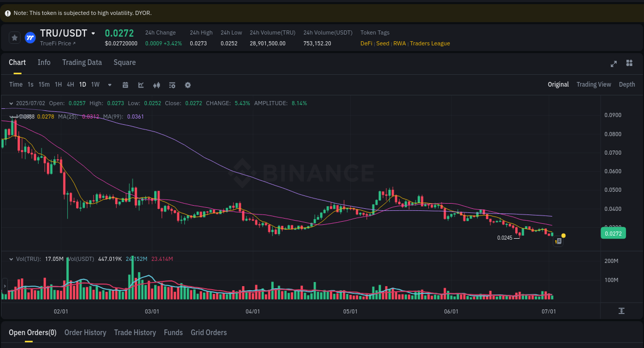Click the current price label 0.0272

(x=613, y=233)
